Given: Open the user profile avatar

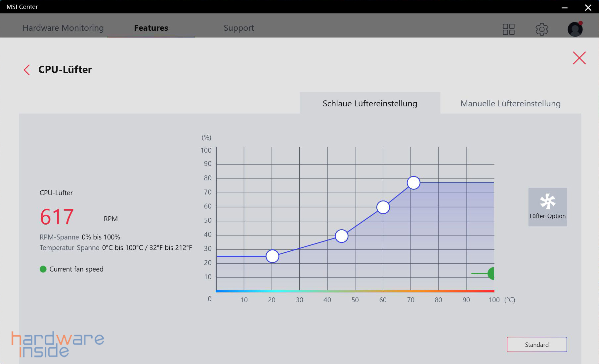Looking at the screenshot, I should [575, 29].
